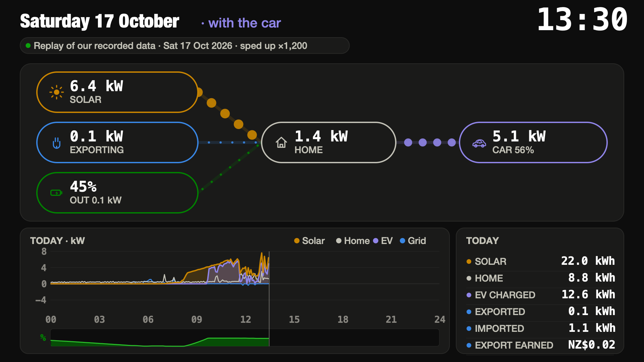
Task: Open the 5.1 kW Car 56% card
Action: tap(533, 142)
